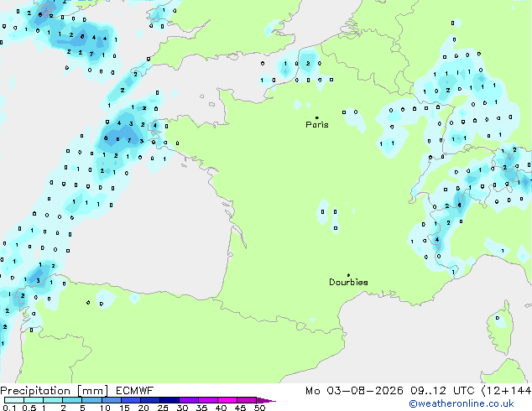Screen dimensions: 532x411
Task: Select the Dourbies marker dot on map
Action: click(x=348, y=275)
